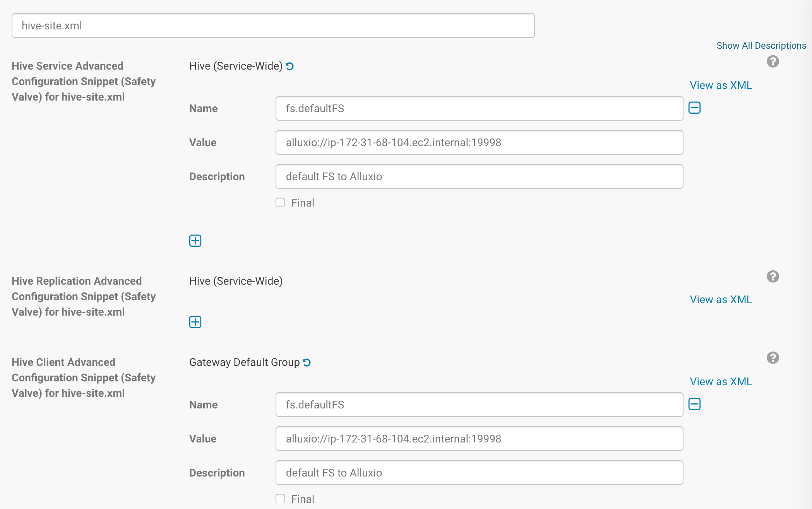
Task: Add property to Hive Service safety valve
Action: pos(195,241)
